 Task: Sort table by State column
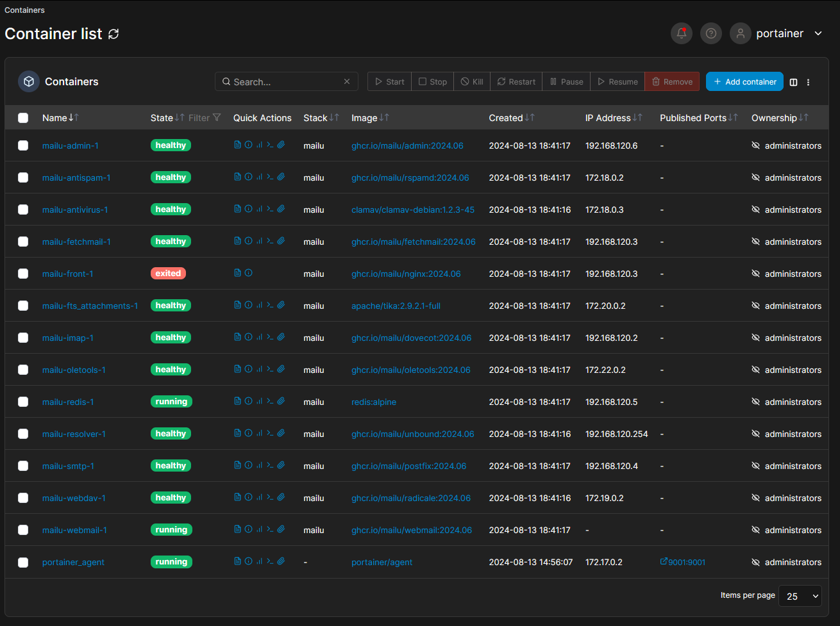coord(167,118)
